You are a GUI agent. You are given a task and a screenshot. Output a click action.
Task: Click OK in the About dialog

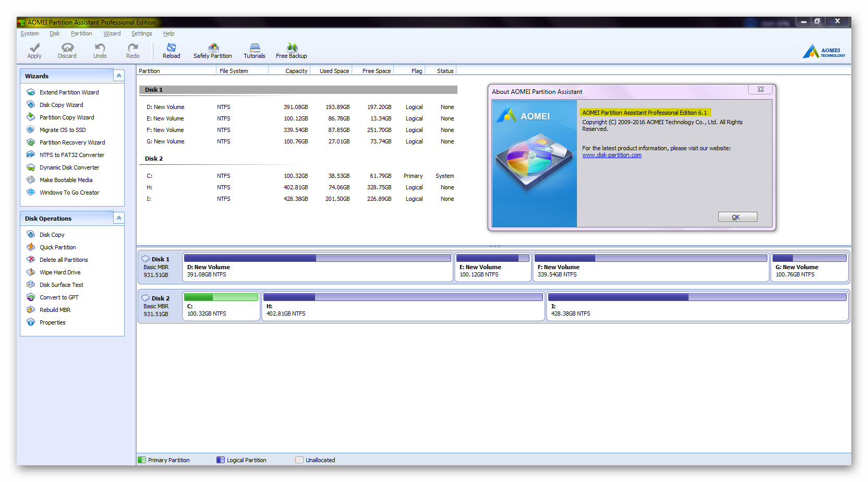(x=737, y=217)
